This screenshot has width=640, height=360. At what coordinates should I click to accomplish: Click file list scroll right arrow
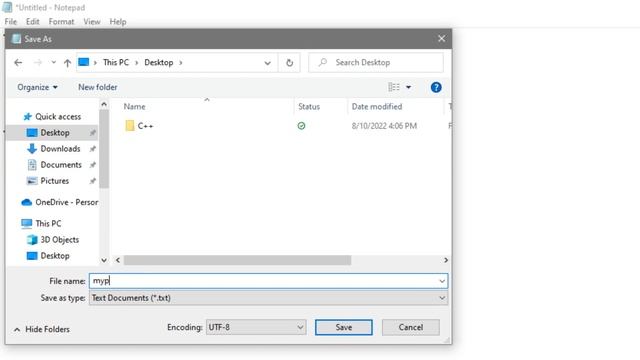tap(446, 260)
